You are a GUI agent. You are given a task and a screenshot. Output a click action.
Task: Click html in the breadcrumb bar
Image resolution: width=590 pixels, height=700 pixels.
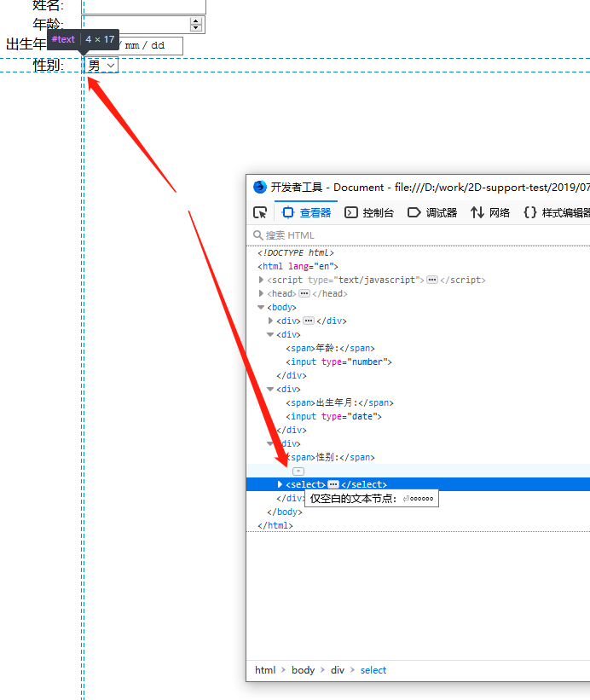265,670
